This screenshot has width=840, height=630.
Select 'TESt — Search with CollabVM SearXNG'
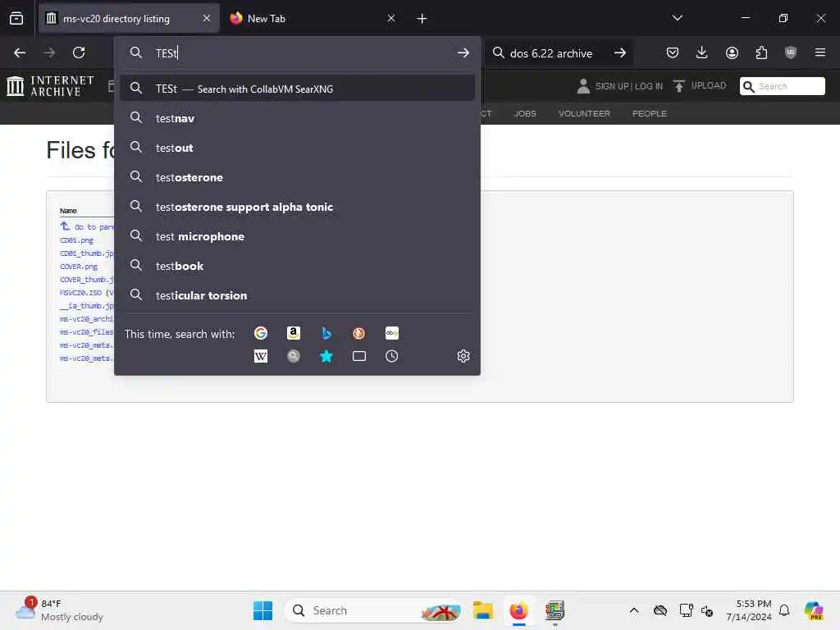297,89
